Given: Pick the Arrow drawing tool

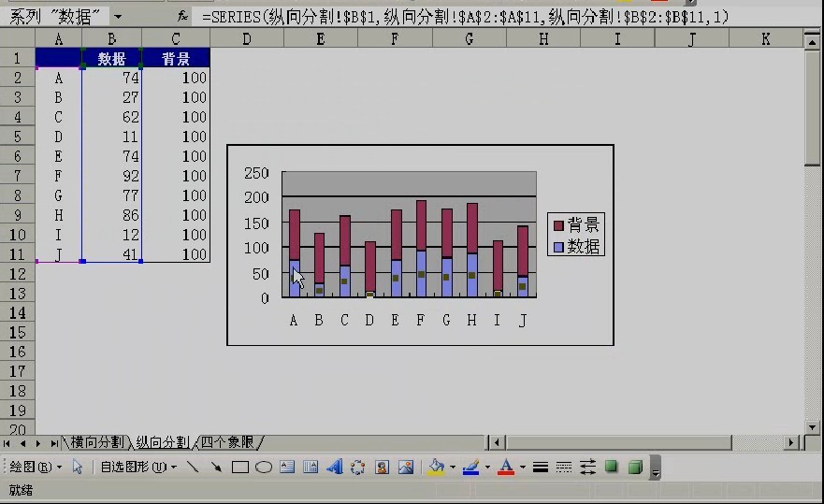Looking at the screenshot, I should [x=216, y=467].
